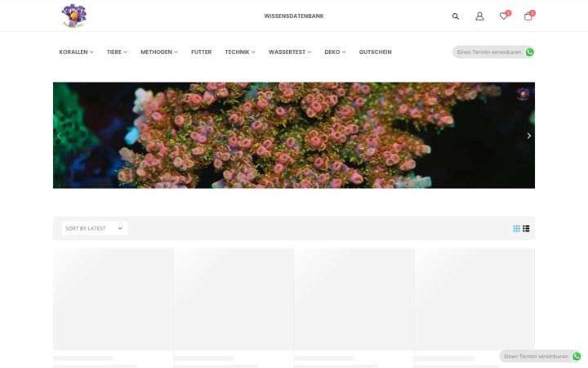Switch to grid view layout
The image size is (588, 368).
tap(516, 228)
